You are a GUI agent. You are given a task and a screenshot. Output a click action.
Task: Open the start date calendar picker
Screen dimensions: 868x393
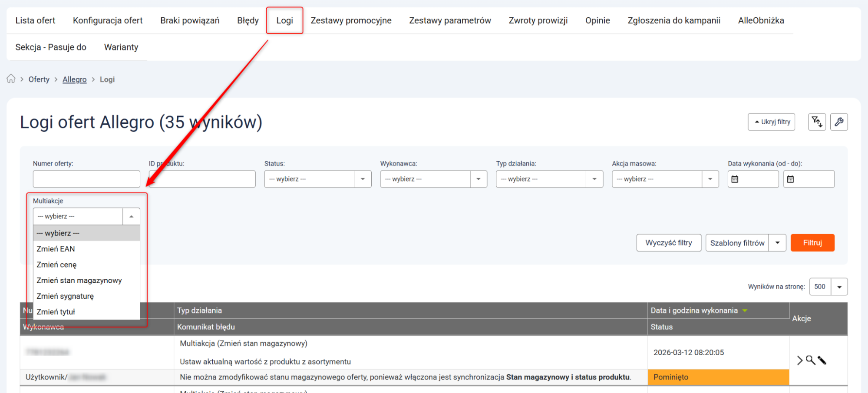(735, 179)
